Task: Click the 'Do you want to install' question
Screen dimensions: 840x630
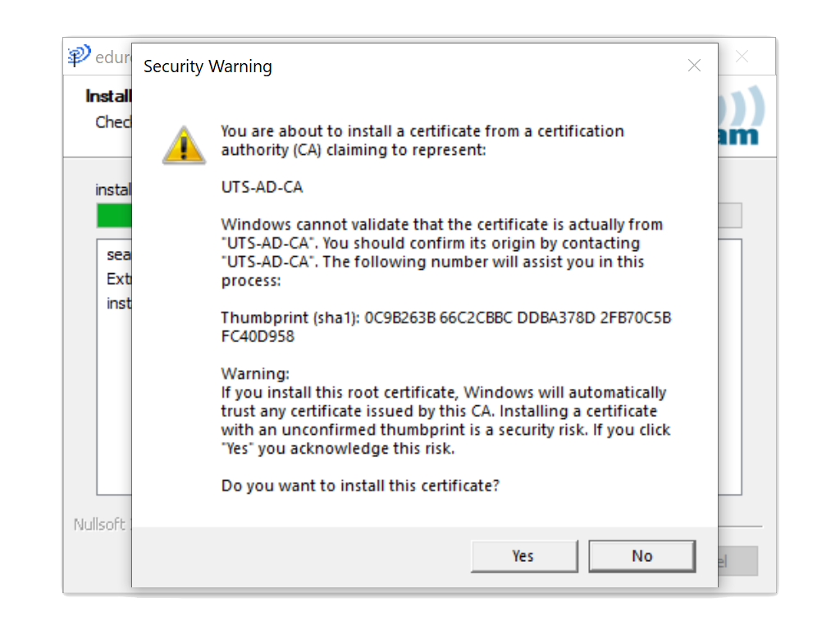Action: (x=360, y=486)
